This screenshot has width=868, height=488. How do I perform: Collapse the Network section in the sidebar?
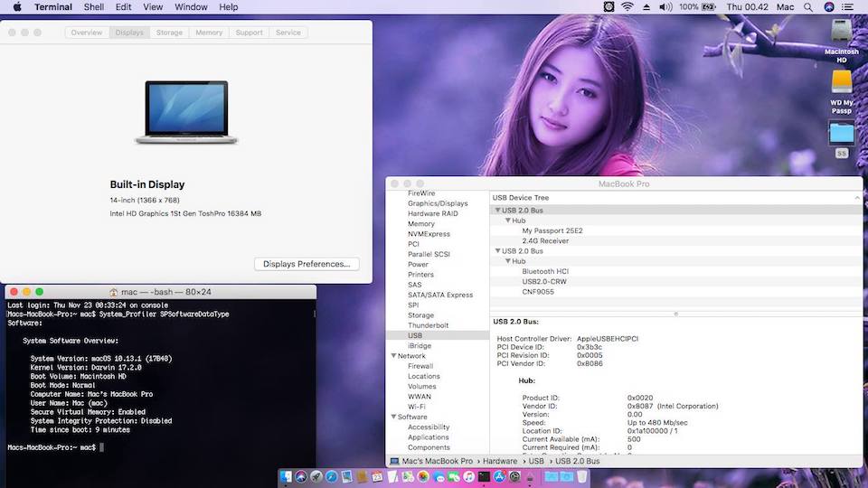click(x=394, y=356)
